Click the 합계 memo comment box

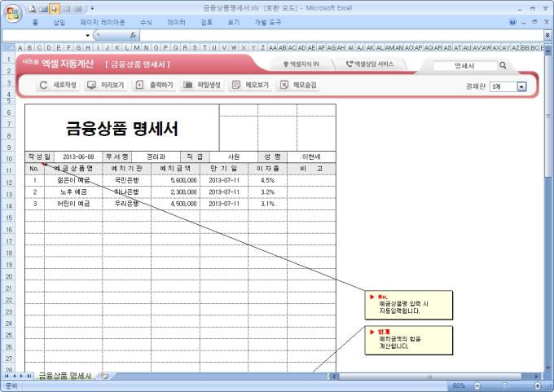point(408,340)
